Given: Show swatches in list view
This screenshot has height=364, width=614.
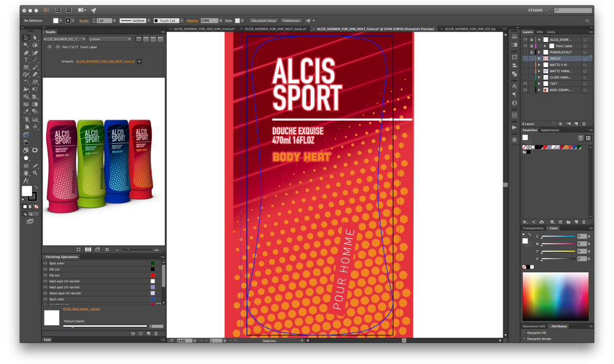Looking at the screenshot, I should 581,138.
